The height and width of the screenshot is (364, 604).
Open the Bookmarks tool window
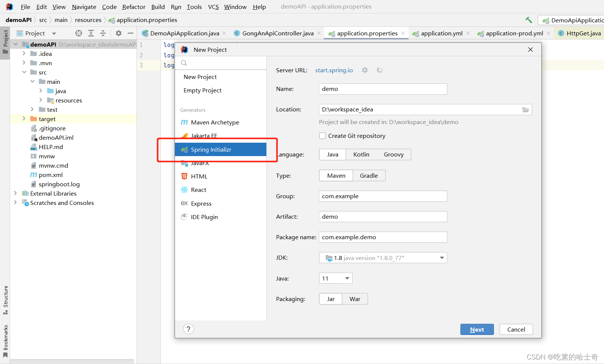5,341
